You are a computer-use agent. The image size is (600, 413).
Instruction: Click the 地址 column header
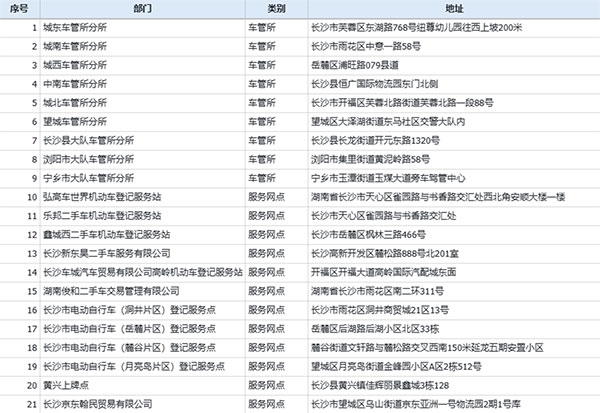[454, 9]
